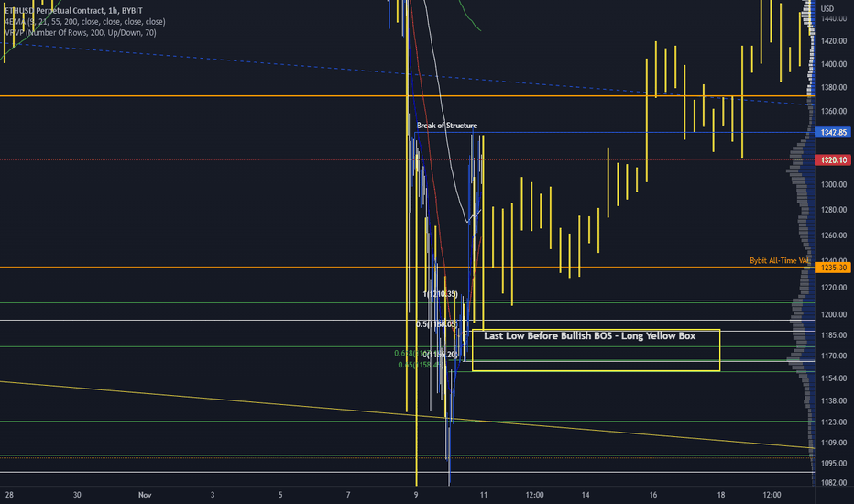Click the Bybit All-Time VAL label
Viewport: 854px width, 504px height.
[x=780, y=260]
